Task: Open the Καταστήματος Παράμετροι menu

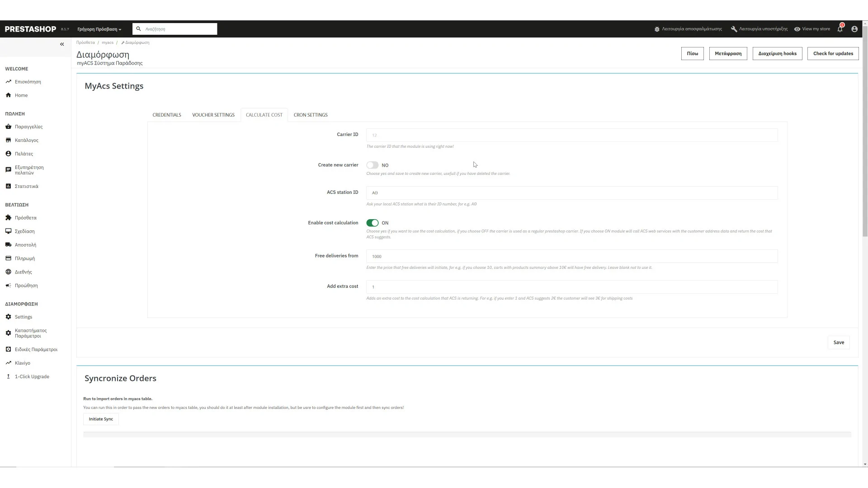Action: pos(31,333)
